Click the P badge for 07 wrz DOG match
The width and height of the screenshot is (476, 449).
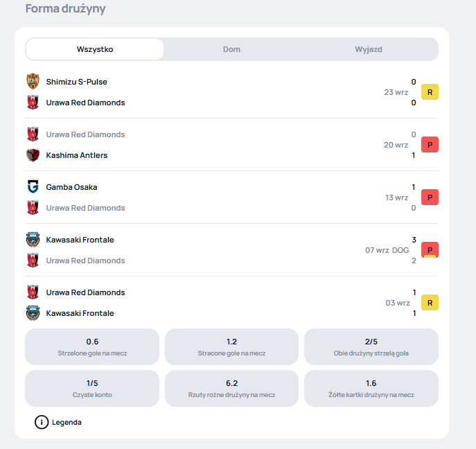coord(430,250)
